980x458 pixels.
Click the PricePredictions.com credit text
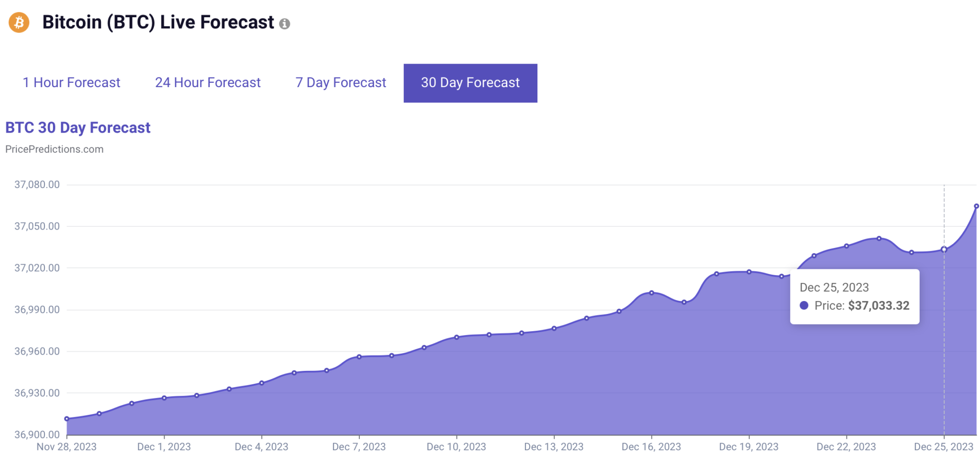point(54,149)
